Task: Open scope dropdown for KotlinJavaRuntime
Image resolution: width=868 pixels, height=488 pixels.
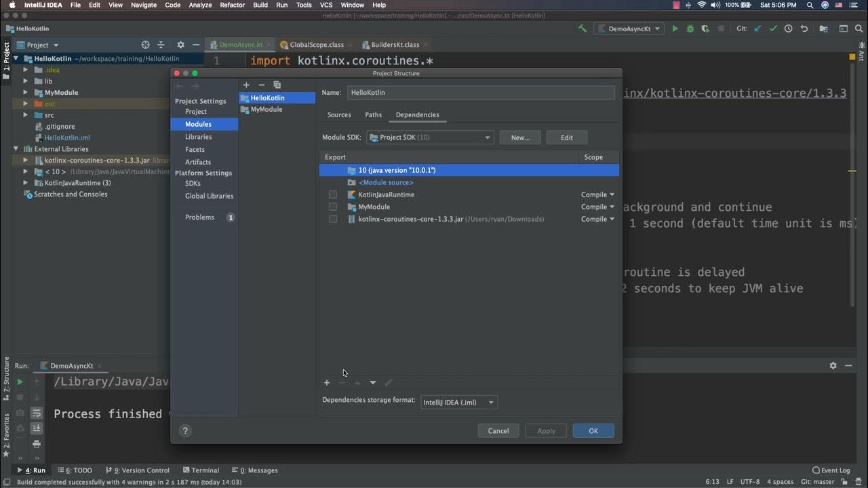Action: (597, 195)
